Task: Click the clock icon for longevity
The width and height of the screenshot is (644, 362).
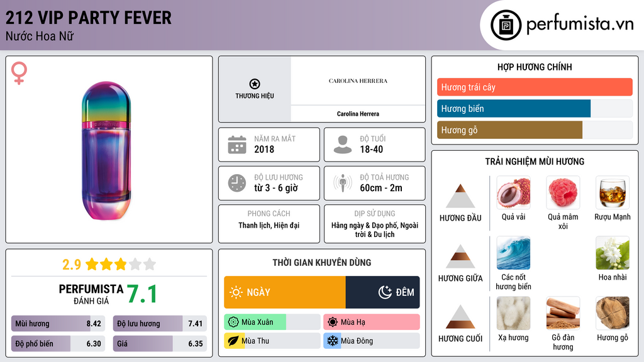Action: pos(237,183)
